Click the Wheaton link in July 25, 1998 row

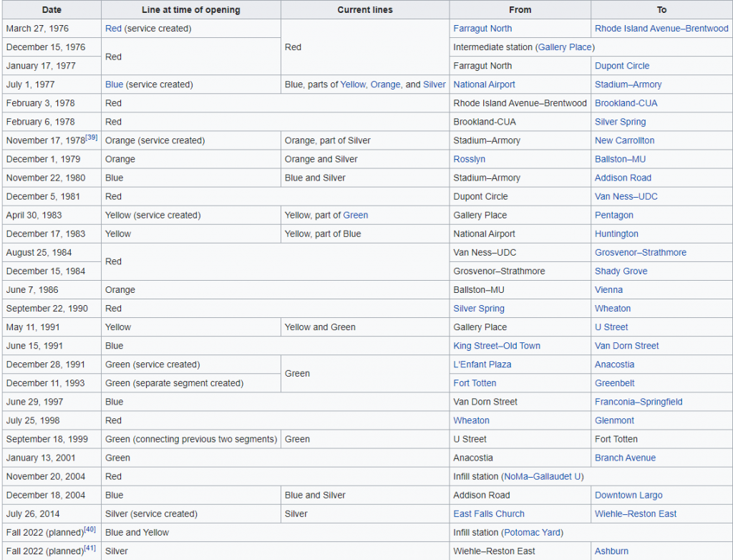point(471,422)
